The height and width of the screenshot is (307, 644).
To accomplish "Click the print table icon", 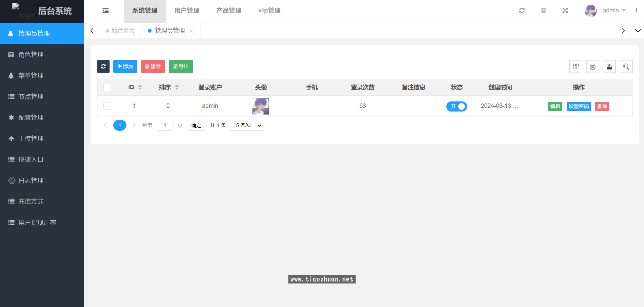I will 593,67.
